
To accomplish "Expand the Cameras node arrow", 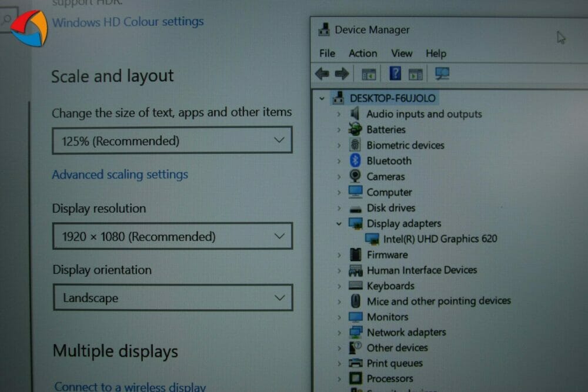I will click(339, 176).
